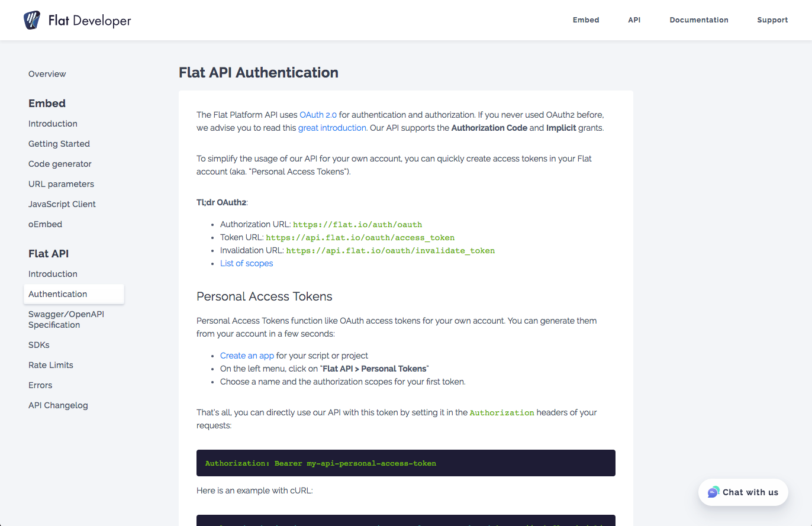The width and height of the screenshot is (812, 526).
Task: Click the Flat API Authentication page title
Action: pos(259,73)
